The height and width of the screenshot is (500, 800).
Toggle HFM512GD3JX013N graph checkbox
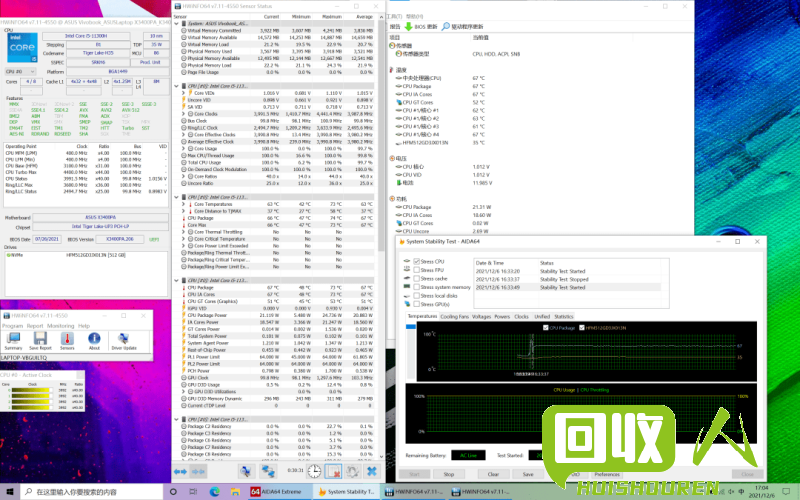(582, 328)
